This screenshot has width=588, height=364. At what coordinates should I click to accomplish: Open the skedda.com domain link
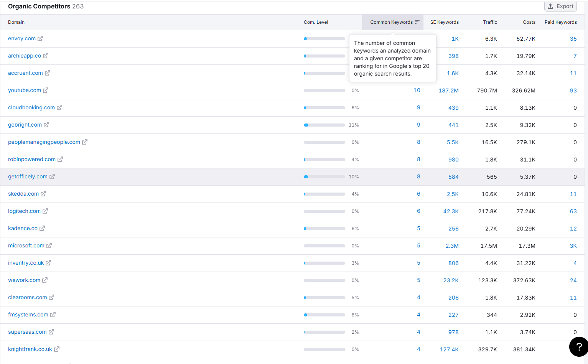pyautogui.click(x=23, y=194)
